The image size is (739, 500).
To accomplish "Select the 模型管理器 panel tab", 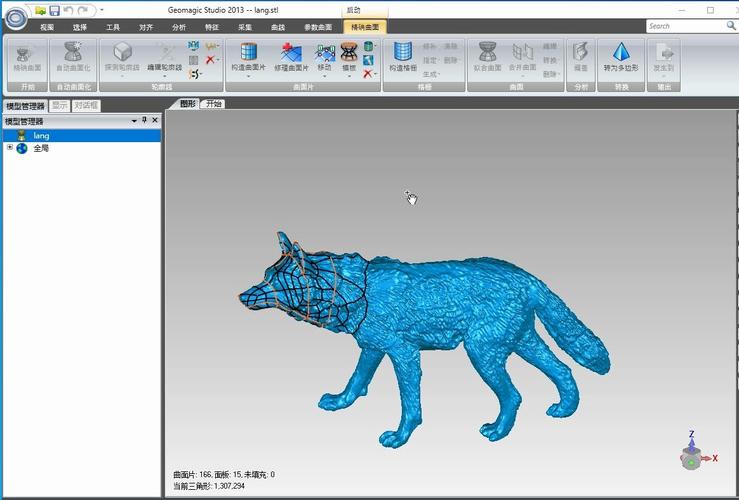I will (x=25, y=106).
